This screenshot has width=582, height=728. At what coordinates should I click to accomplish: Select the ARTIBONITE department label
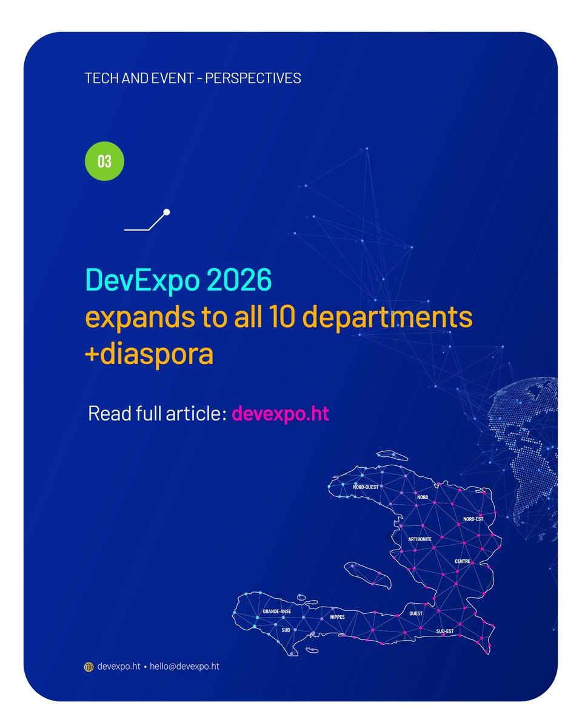[420, 539]
